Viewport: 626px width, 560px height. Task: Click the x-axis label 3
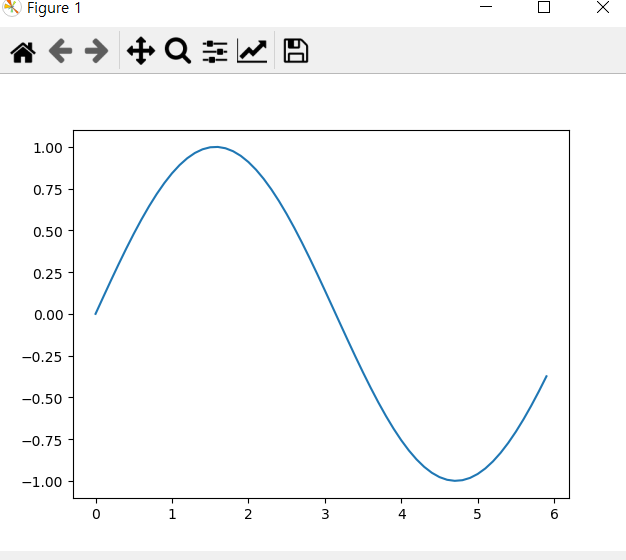pyautogui.click(x=325, y=514)
